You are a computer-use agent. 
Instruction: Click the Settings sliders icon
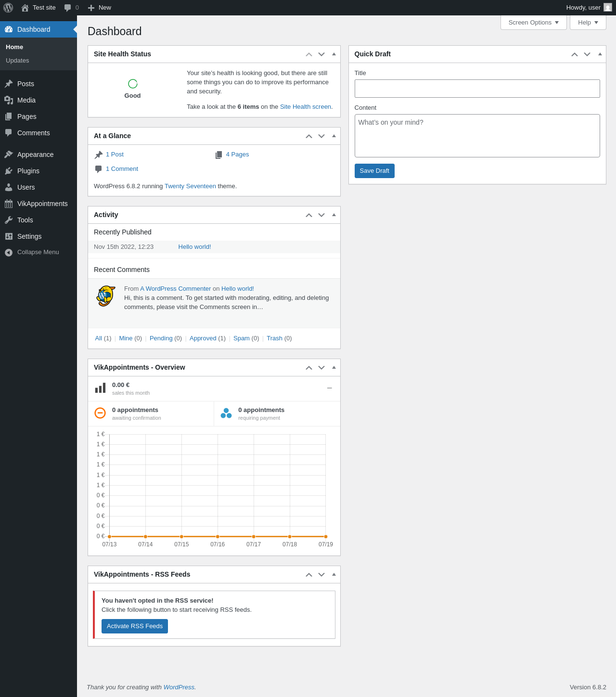(9, 236)
